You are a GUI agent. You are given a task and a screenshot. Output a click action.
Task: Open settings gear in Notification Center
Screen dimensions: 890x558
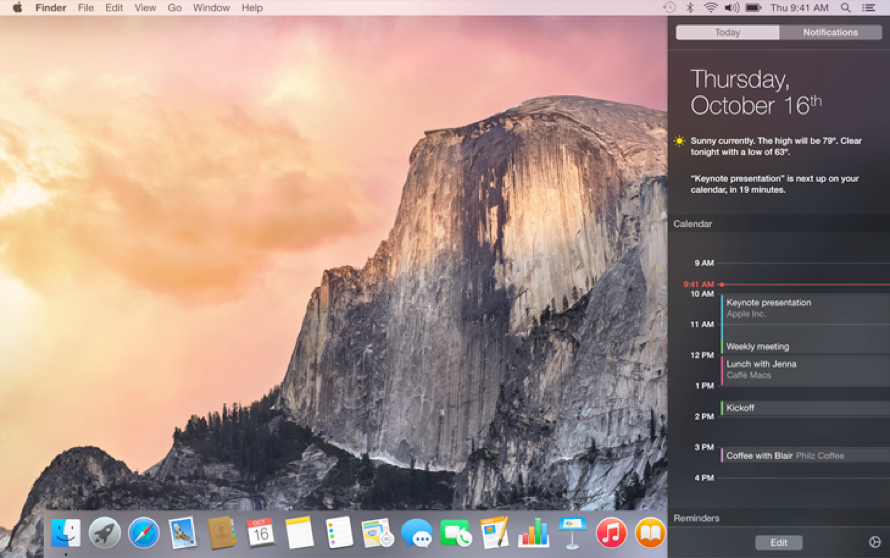[x=875, y=542]
